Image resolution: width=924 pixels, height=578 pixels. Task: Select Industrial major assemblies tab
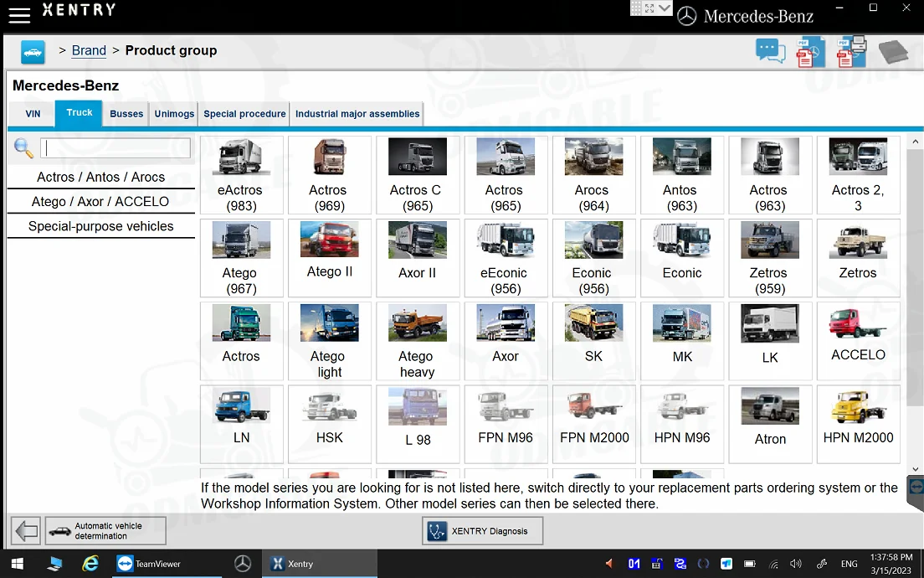[357, 114]
